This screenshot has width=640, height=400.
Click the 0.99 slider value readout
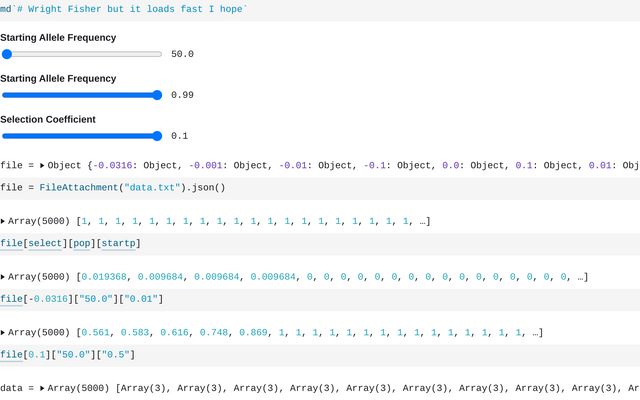point(182,95)
